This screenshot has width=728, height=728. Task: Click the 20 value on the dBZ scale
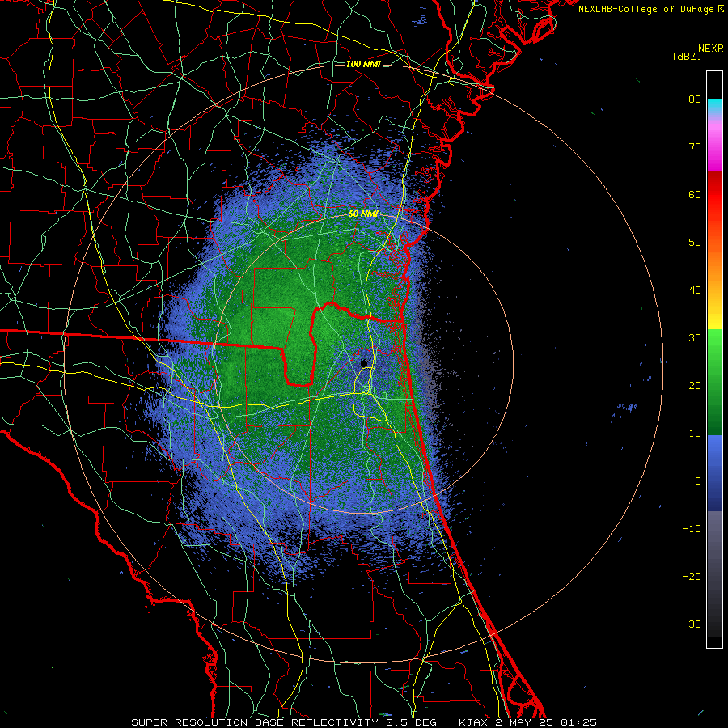(695, 385)
